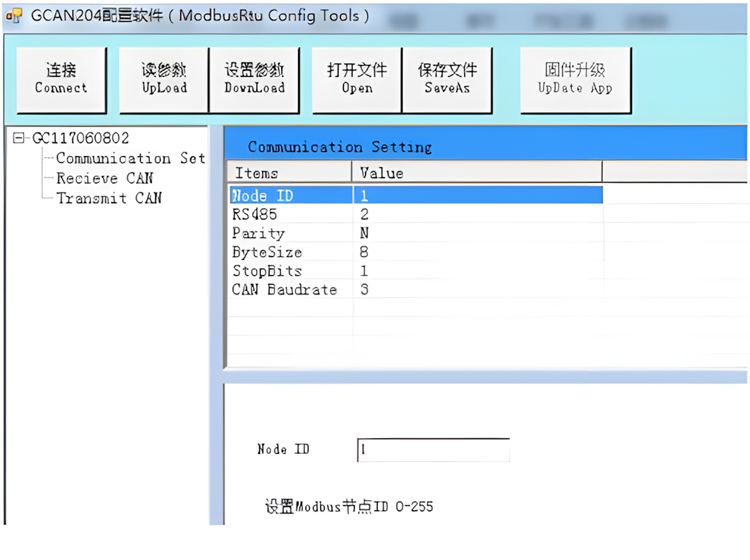
Task: Save configuration using SaveAs button
Action: pos(449,77)
